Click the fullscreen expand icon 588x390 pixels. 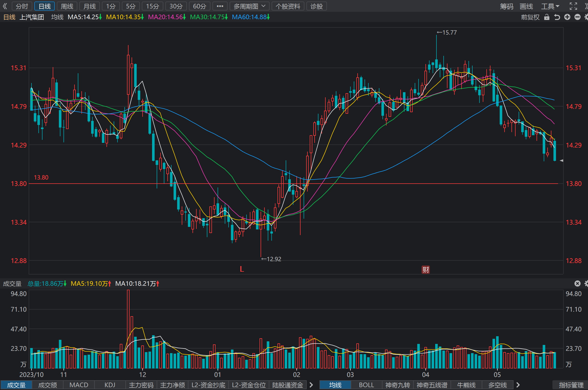click(x=573, y=6)
